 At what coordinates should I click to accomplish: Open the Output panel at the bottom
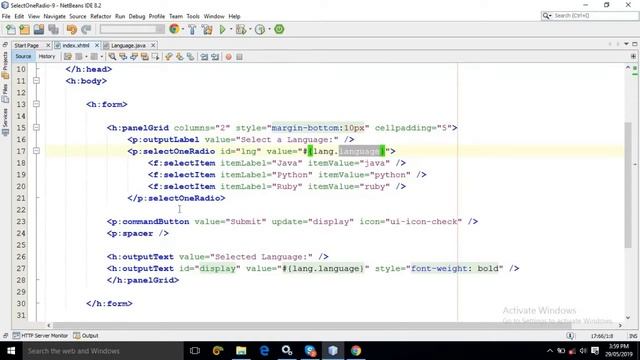pyautogui.click(x=86, y=336)
